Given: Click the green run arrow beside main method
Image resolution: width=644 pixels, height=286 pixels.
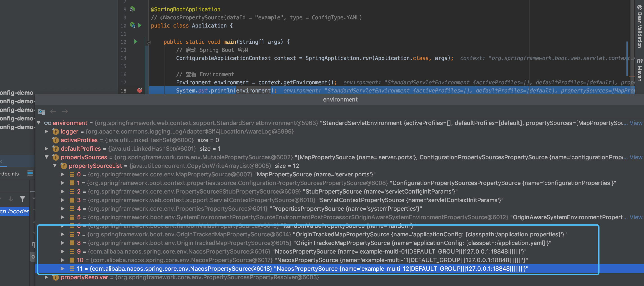Looking at the screenshot, I should [136, 42].
